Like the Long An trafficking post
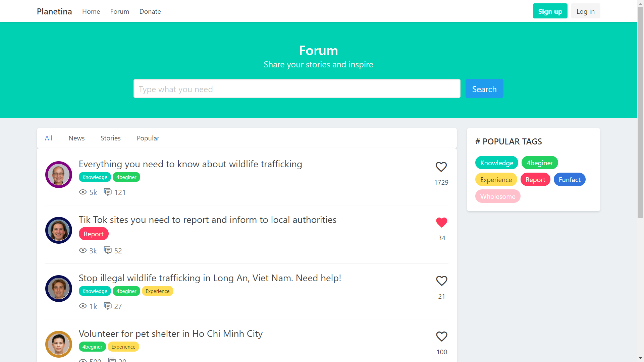This screenshot has width=644, height=362. tap(441, 281)
